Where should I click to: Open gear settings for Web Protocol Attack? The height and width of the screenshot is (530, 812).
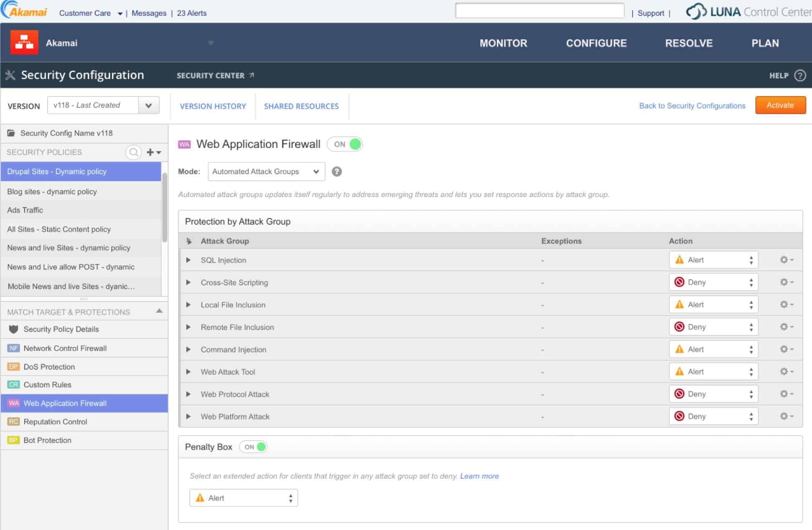click(x=786, y=394)
